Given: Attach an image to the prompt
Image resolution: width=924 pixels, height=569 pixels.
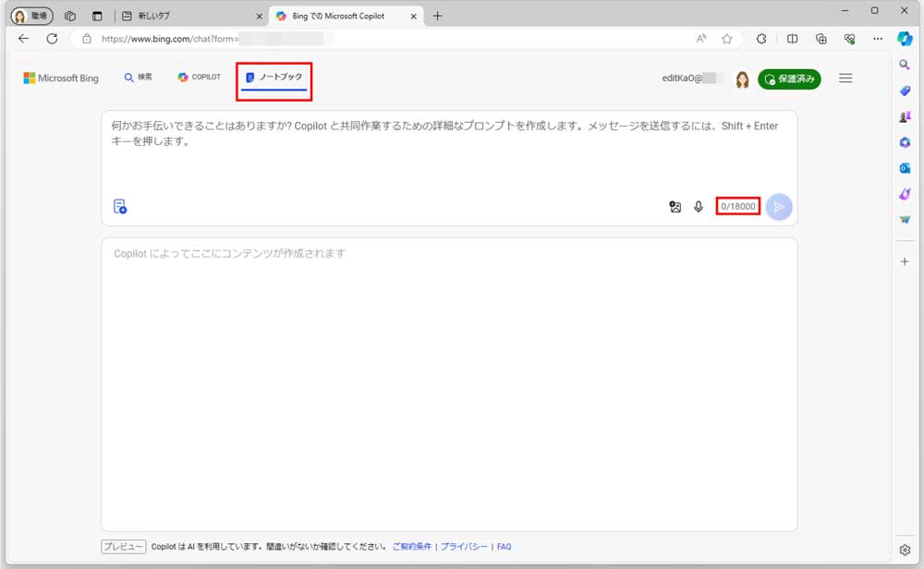Looking at the screenshot, I should pos(675,207).
